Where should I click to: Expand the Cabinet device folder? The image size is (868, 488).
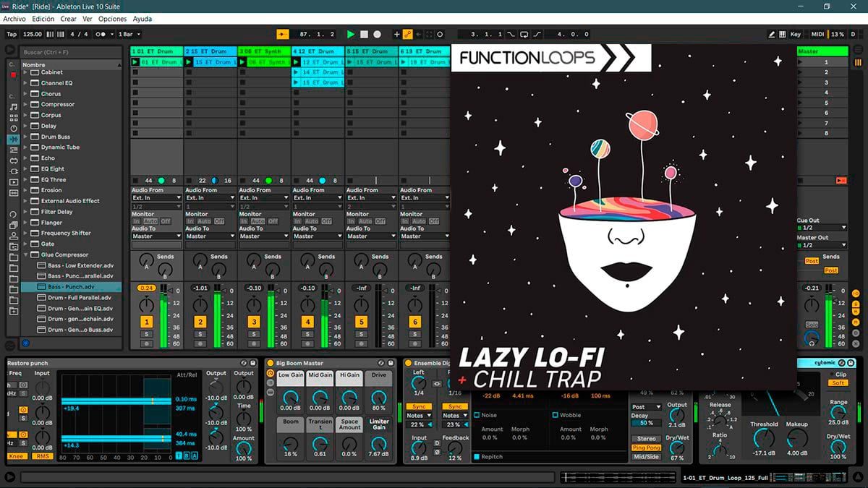tap(26, 72)
